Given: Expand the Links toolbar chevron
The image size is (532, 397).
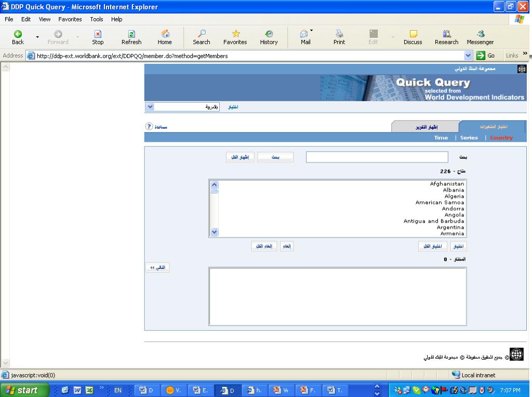Looking at the screenshot, I should point(526,53).
